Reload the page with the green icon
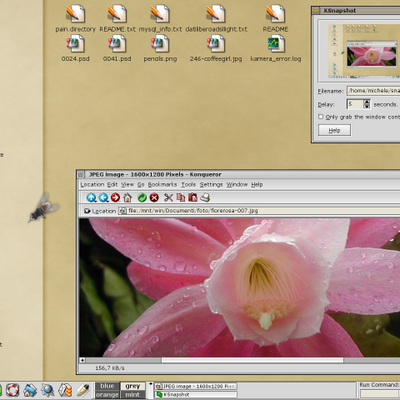Image resolution: width=400 pixels, height=400 pixels. pyautogui.click(x=142, y=198)
